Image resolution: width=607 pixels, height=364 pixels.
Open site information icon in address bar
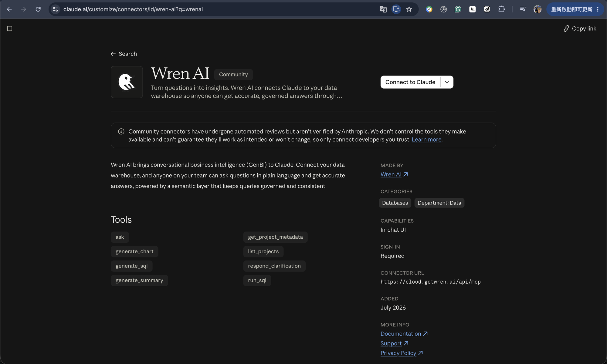tap(56, 9)
